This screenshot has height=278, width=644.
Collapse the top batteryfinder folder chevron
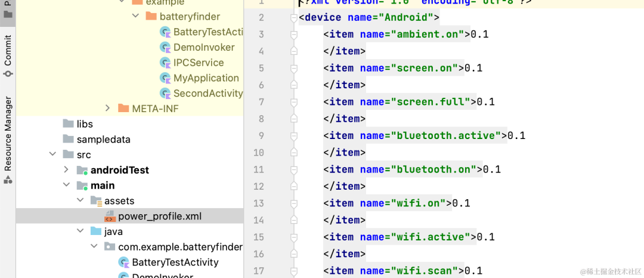click(135, 17)
